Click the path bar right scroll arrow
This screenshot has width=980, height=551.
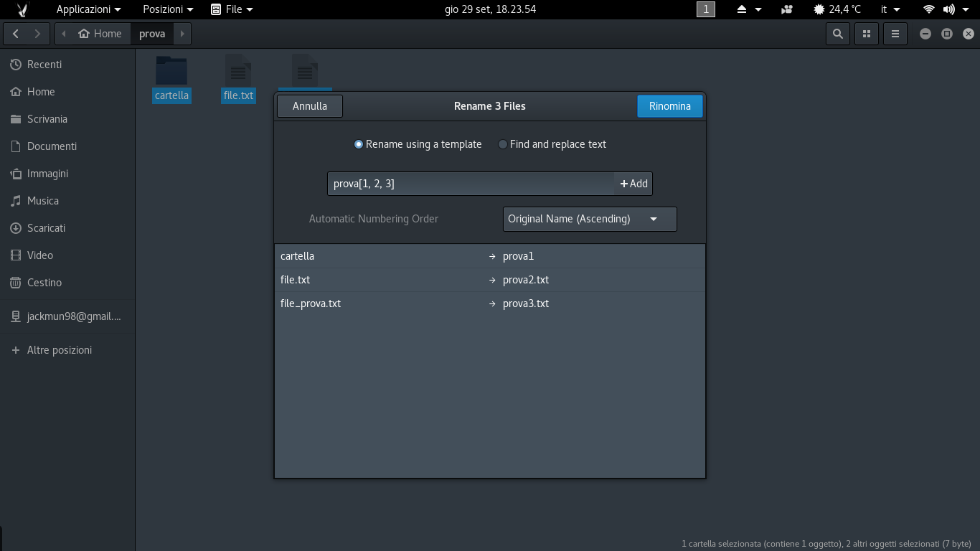coord(182,34)
